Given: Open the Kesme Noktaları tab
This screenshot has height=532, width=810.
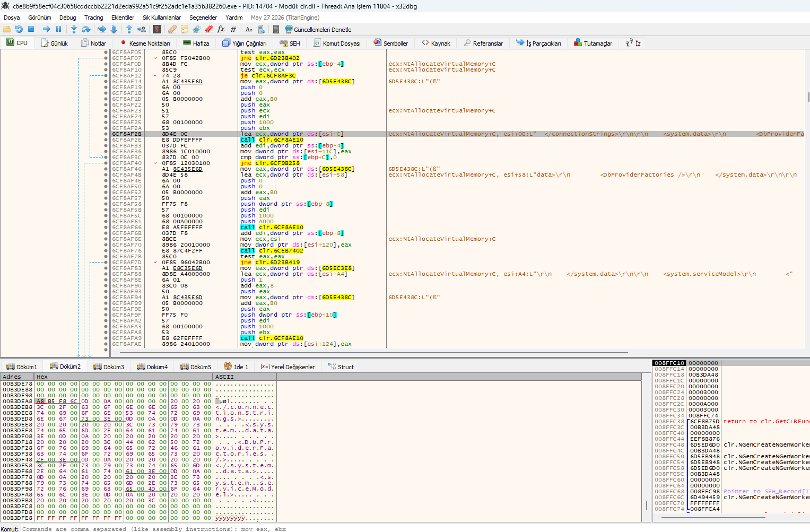Looking at the screenshot, I should tap(145, 43).
